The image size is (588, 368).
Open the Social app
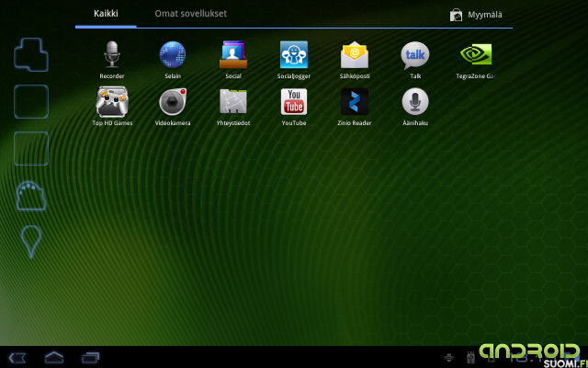(233, 59)
